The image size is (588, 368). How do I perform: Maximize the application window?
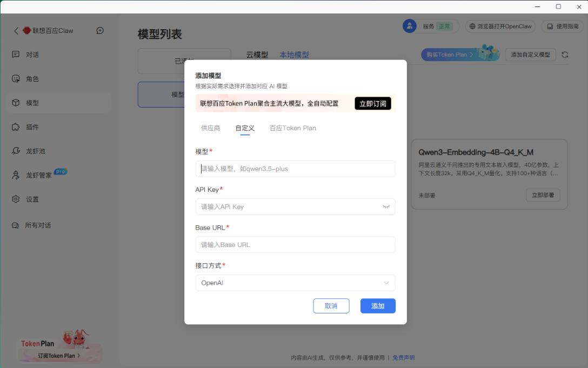(x=558, y=6)
